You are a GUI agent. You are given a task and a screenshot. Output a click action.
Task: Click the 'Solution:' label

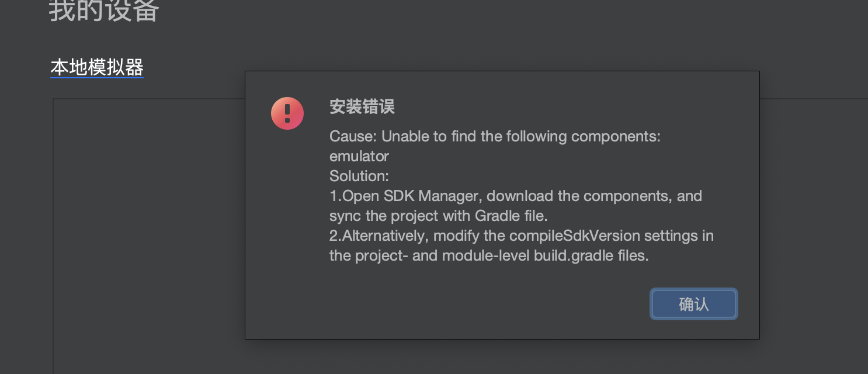coord(359,176)
